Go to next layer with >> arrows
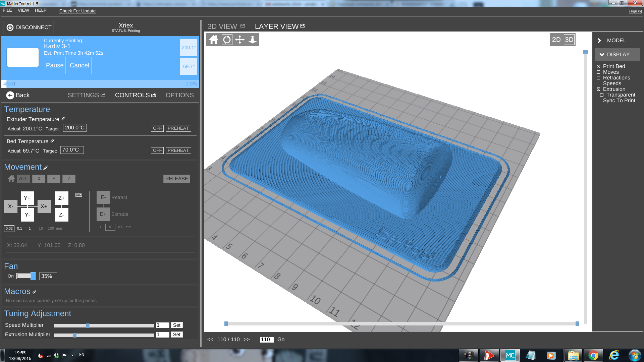Image resolution: width=644 pixels, height=362 pixels. click(247, 340)
